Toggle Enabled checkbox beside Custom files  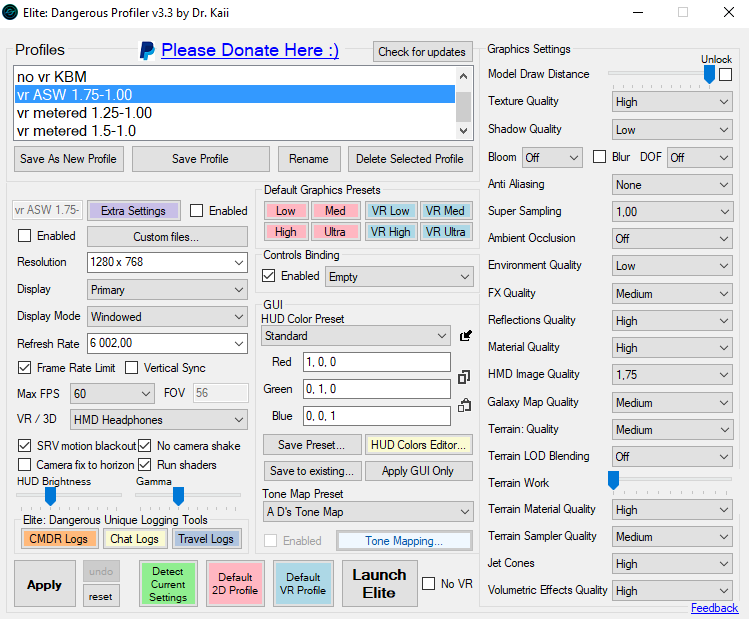pos(24,235)
